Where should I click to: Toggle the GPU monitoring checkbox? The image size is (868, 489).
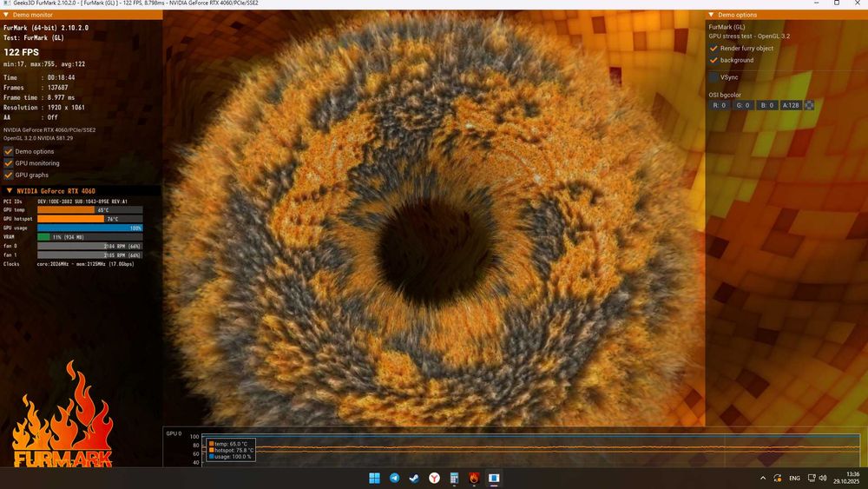click(9, 162)
